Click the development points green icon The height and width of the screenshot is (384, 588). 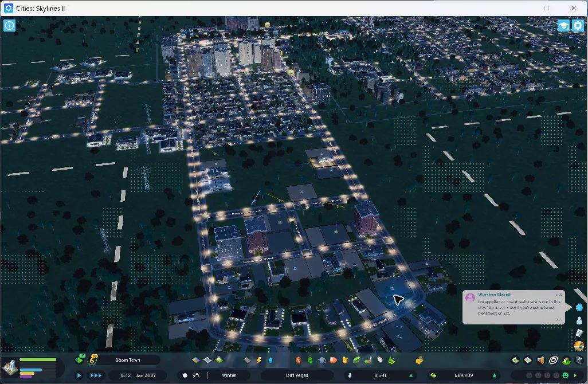tap(79, 359)
